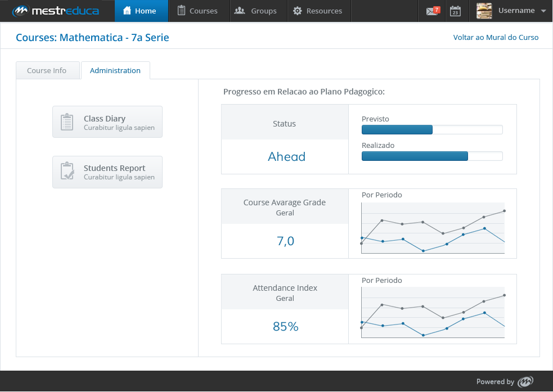Click the Realizado progress bar
The height and width of the screenshot is (392, 553).
432,156
